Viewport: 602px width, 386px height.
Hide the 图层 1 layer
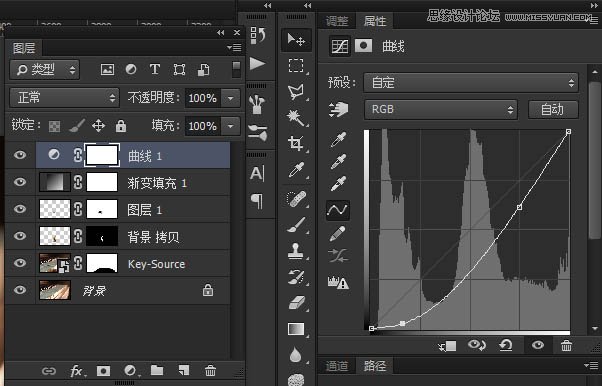tap(20, 209)
